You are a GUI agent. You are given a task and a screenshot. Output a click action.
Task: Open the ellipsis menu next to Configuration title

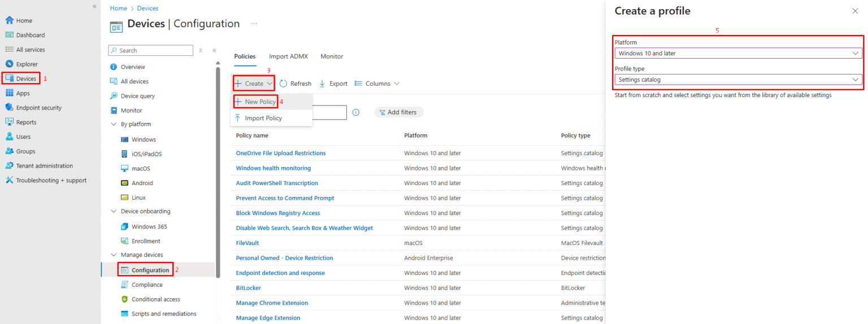(254, 24)
